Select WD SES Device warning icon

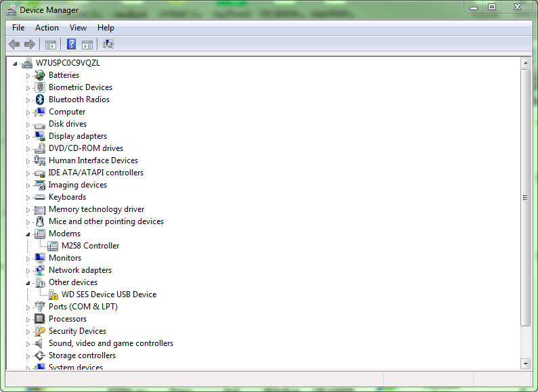[x=53, y=295]
